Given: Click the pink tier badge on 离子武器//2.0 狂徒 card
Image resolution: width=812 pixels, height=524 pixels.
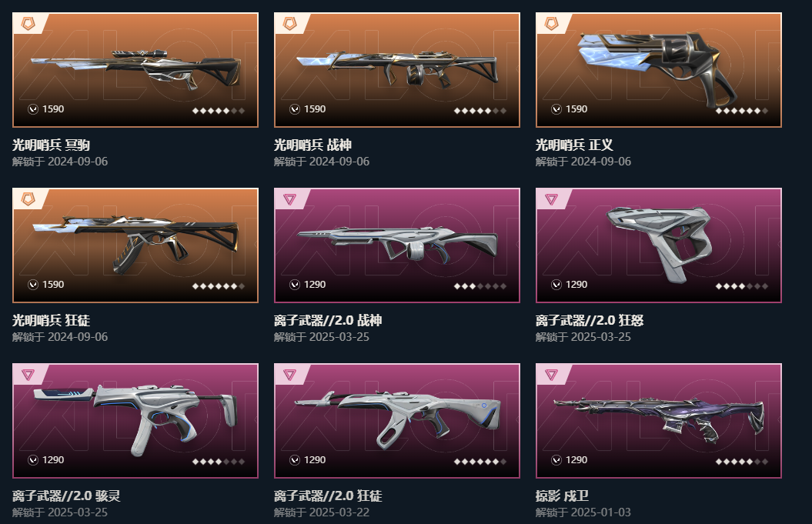Looking at the screenshot, I should coord(289,375).
